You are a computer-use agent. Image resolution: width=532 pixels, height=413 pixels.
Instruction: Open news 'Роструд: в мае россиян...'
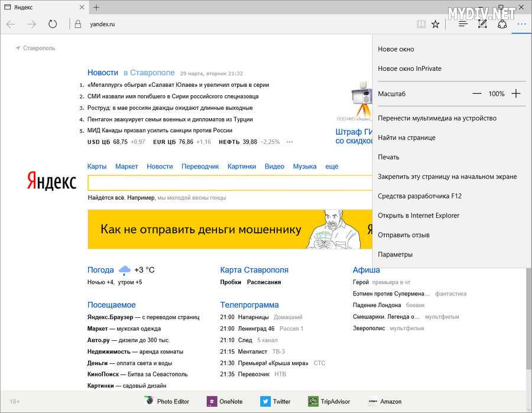(x=170, y=108)
